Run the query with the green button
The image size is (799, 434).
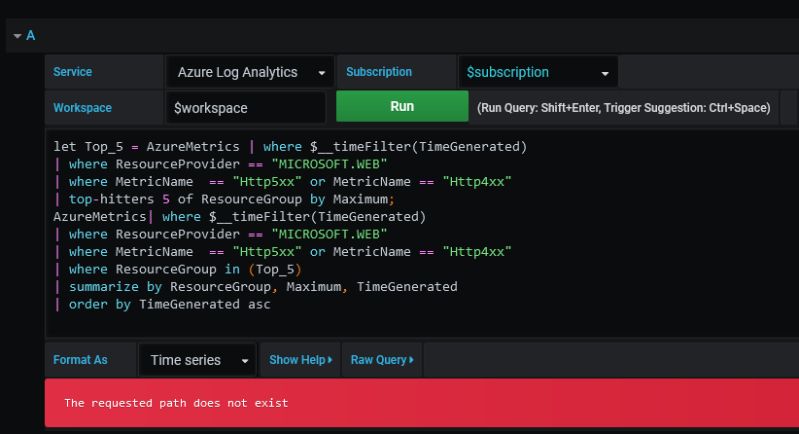pyautogui.click(x=402, y=106)
